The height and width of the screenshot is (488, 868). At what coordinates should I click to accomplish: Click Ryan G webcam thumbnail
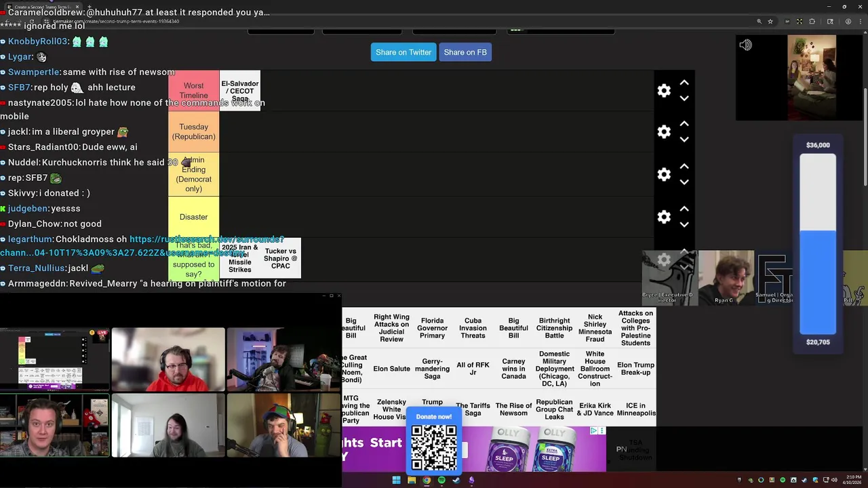pyautogui.click(x=726, y=277)
